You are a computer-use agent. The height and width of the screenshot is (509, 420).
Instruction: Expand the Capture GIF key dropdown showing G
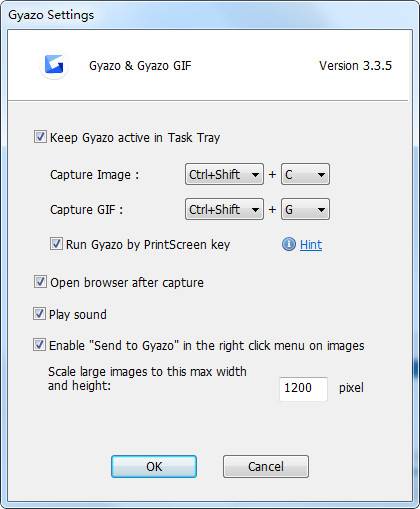click(305, 209)
